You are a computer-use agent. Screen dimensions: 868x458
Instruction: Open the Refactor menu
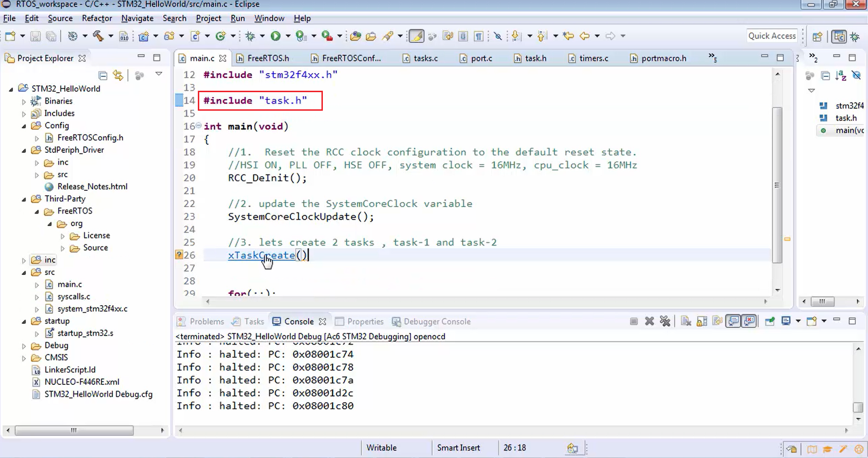click(97, 18)
